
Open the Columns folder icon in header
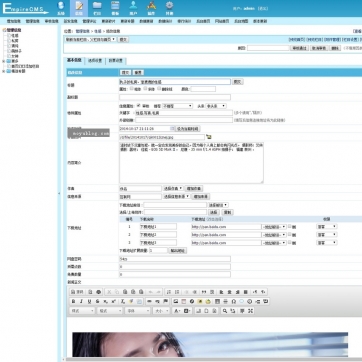click(97, 8)
